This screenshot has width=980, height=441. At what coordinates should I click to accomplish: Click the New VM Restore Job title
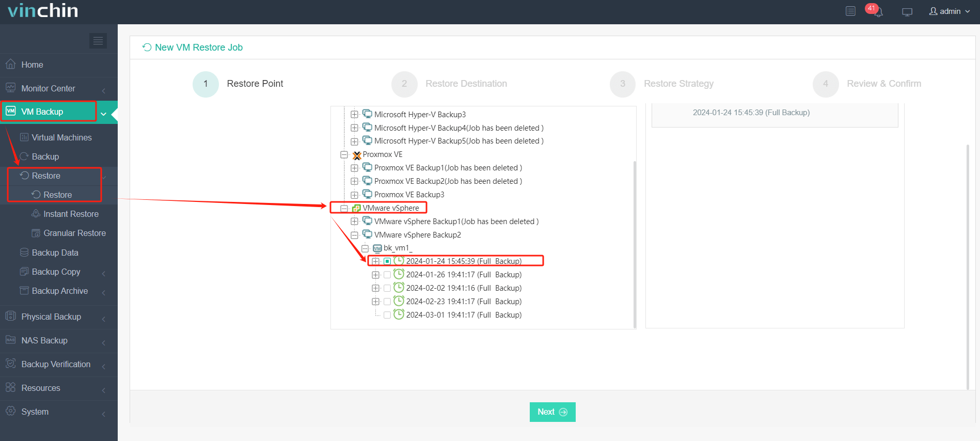pos(199,48)
